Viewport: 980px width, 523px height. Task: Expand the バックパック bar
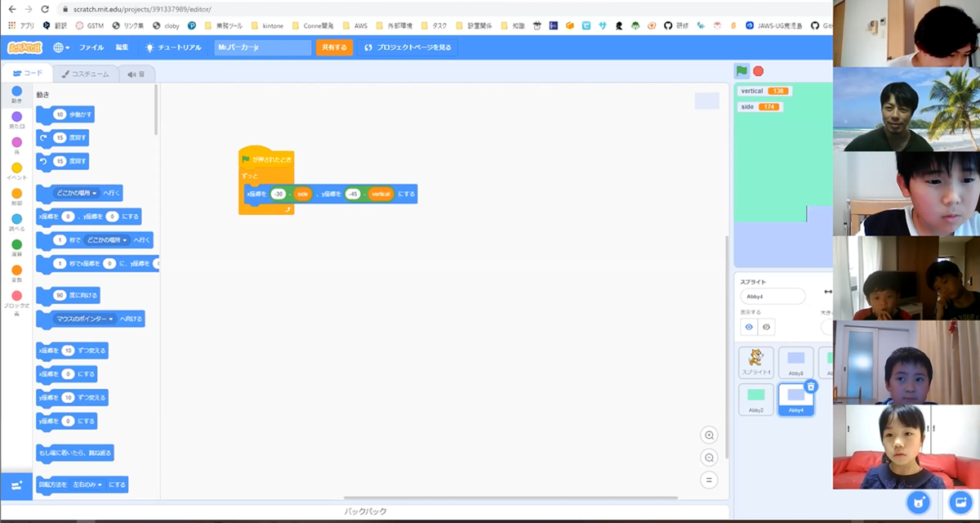coord(365,512)
